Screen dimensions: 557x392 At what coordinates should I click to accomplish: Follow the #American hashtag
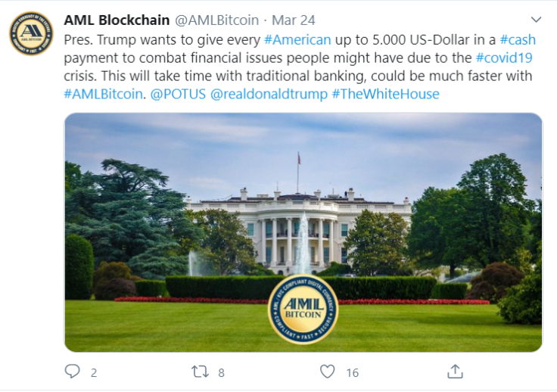(297, 40)
